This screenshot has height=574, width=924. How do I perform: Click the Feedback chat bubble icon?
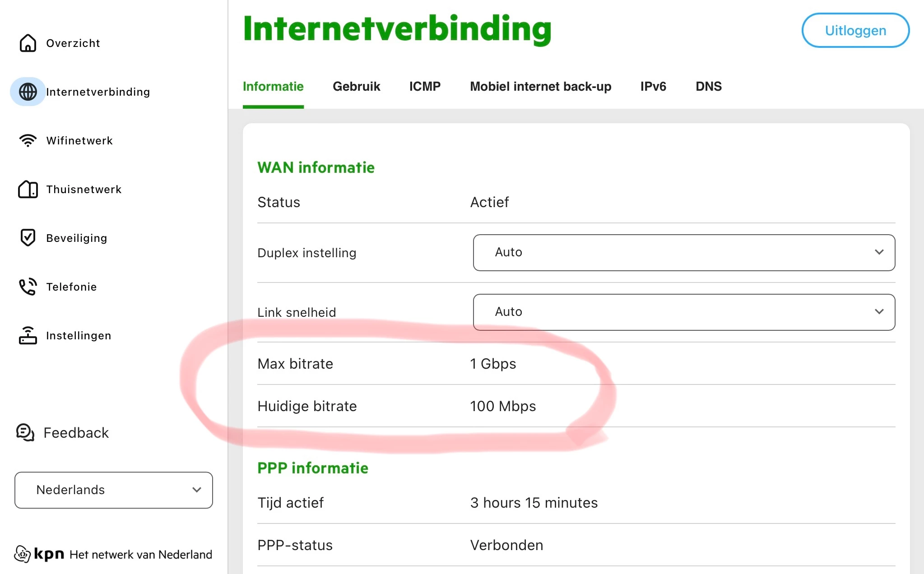pos(25,432)
